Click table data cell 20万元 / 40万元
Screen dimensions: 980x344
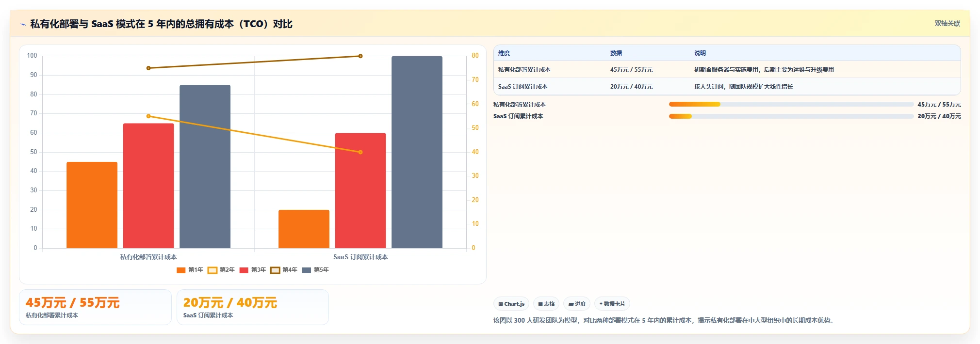(632, 87)
